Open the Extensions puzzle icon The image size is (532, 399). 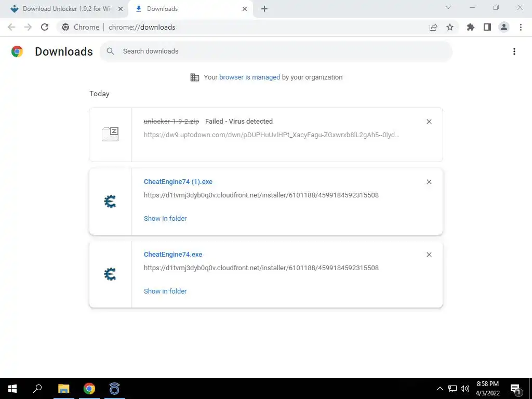pyautogui.click(x=471, y=27)
